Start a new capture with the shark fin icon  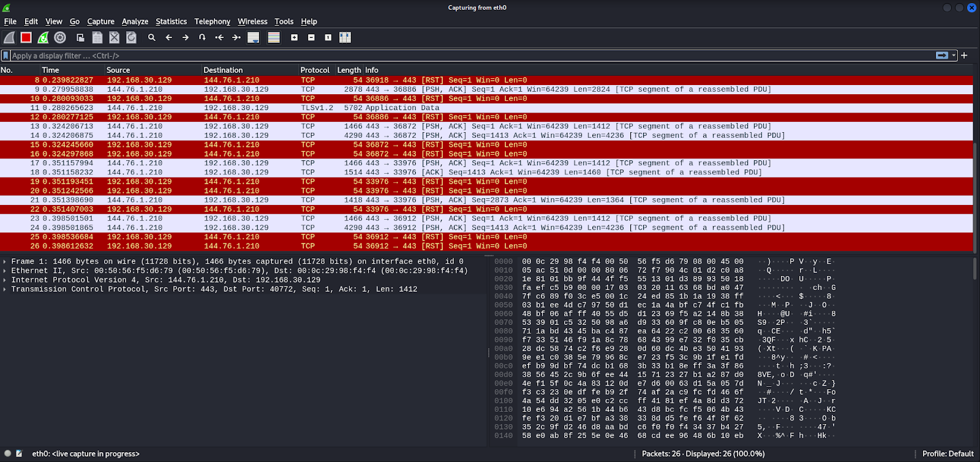coord(9,38)
